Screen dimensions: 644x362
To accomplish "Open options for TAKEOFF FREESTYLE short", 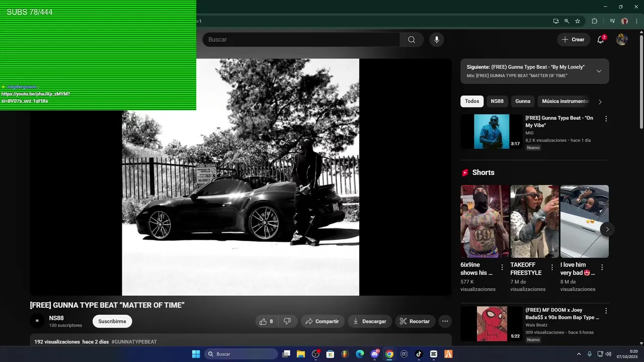I will [552, 267].
